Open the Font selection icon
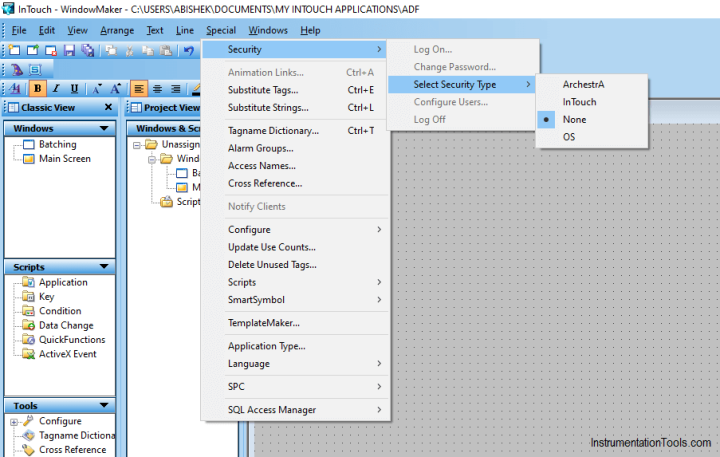Viewport: 720px width, 457px height. point(15,88)
